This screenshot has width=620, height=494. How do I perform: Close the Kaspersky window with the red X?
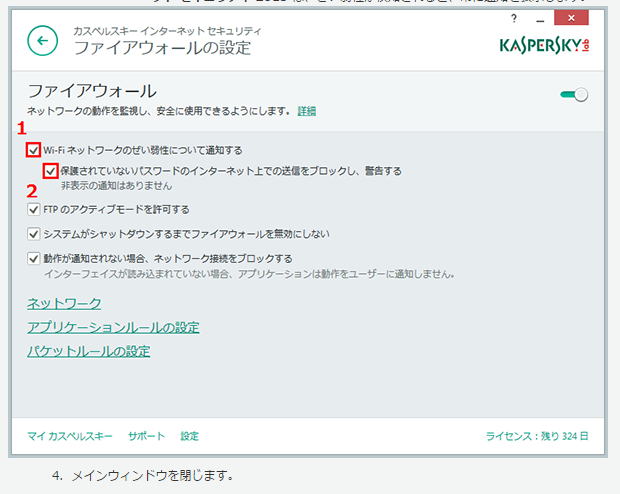[x=571, y=18]
